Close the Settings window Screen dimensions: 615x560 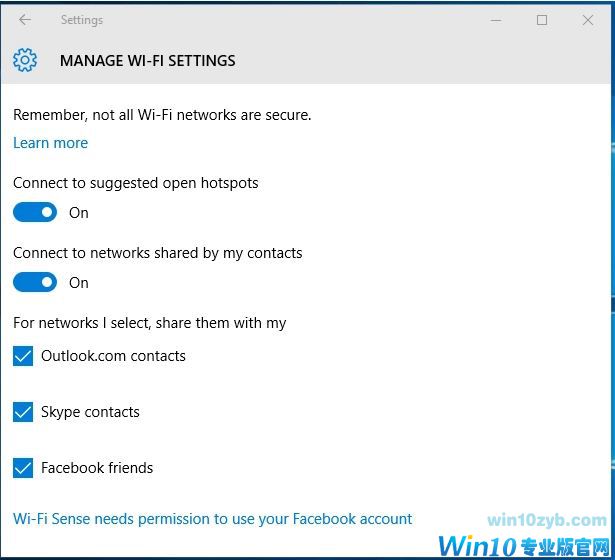588,20
